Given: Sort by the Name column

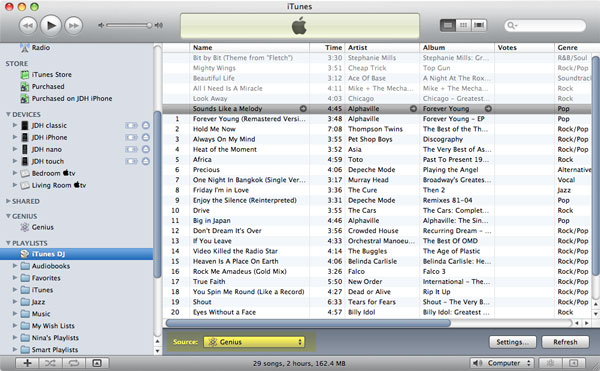Looking at the screenshot, I should [x=249, y=47].
